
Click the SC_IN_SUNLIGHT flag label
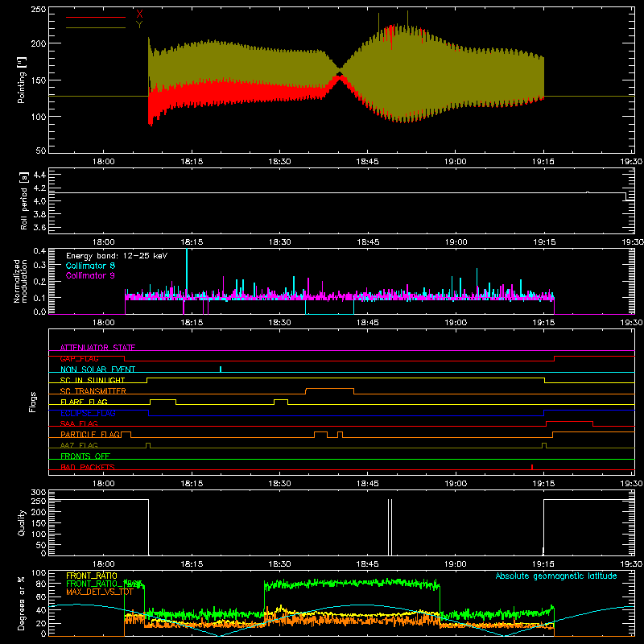point(93,380)
